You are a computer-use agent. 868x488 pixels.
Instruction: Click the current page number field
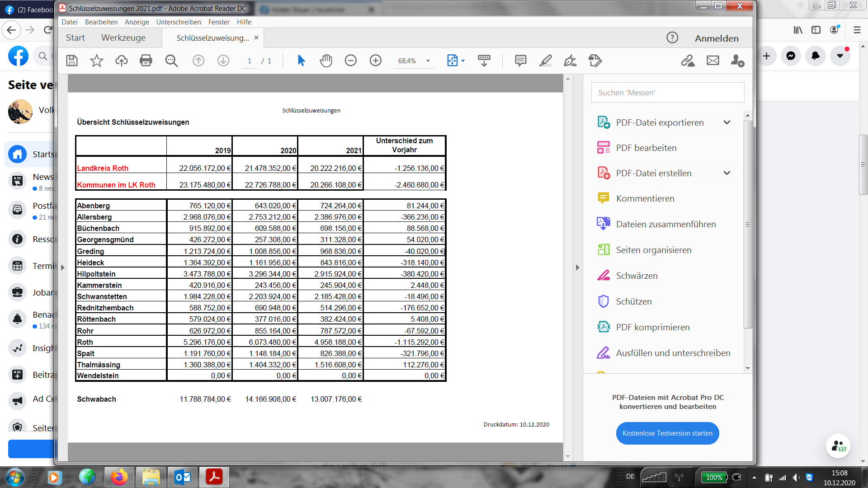tap(250, 61)
